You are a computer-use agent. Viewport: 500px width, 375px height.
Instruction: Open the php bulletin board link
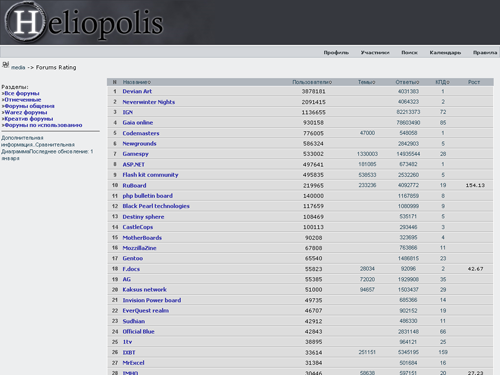pos(147,196)
